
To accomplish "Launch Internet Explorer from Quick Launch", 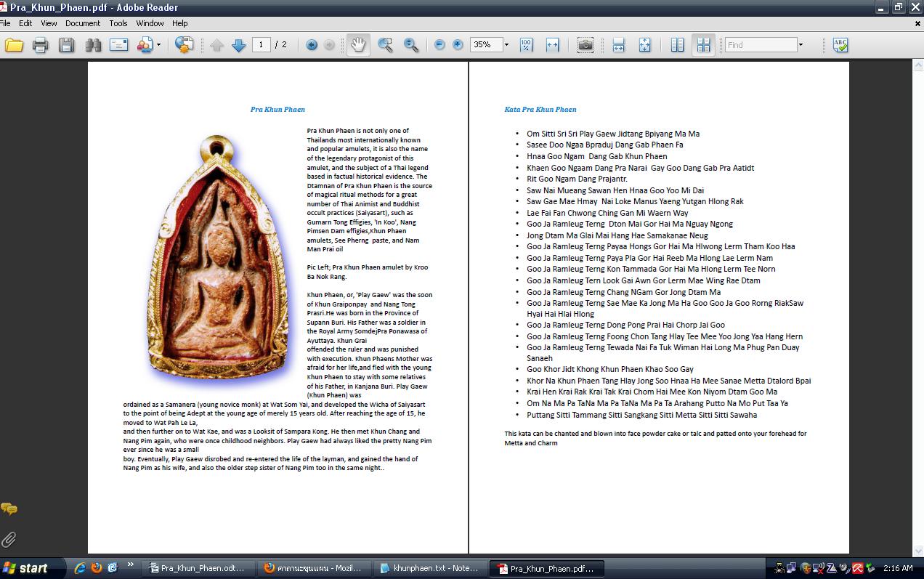I will point(80,568).
